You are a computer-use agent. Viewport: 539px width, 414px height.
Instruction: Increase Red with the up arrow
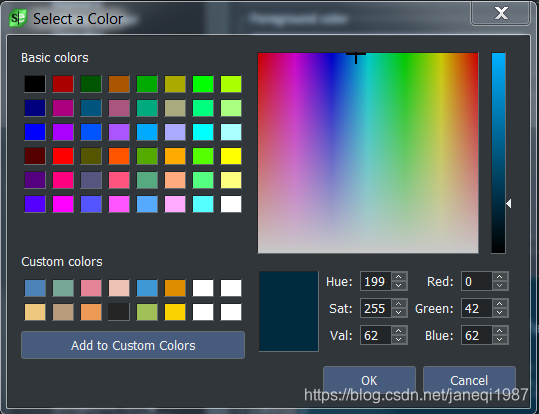tap(500, 276)
